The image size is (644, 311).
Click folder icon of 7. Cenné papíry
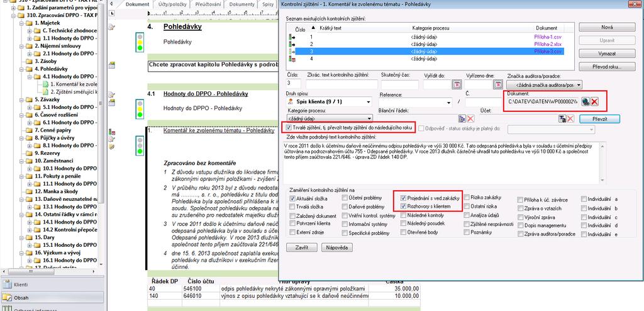coord(29,130)
